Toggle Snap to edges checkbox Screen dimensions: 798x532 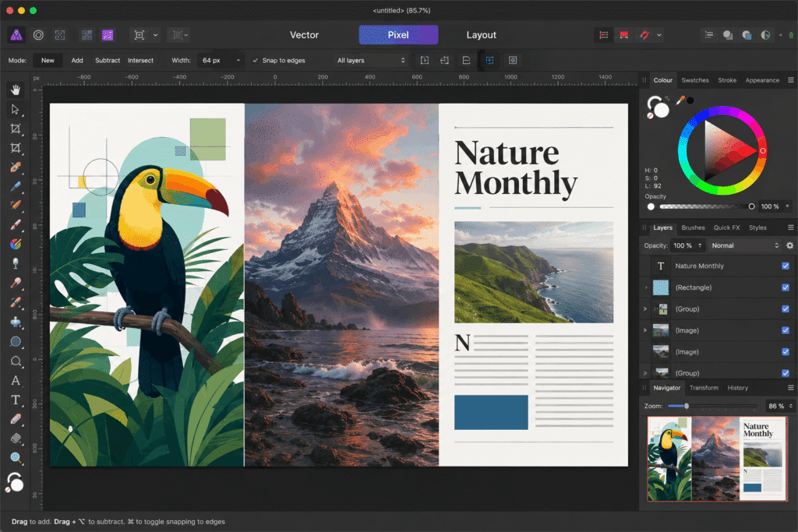click(x=256, y=61)
